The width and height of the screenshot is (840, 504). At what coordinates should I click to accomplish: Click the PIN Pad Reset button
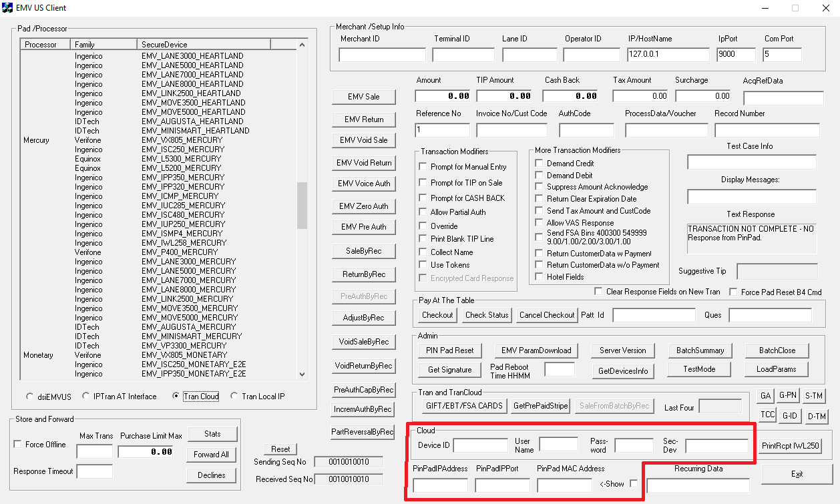tap(449, 350)
